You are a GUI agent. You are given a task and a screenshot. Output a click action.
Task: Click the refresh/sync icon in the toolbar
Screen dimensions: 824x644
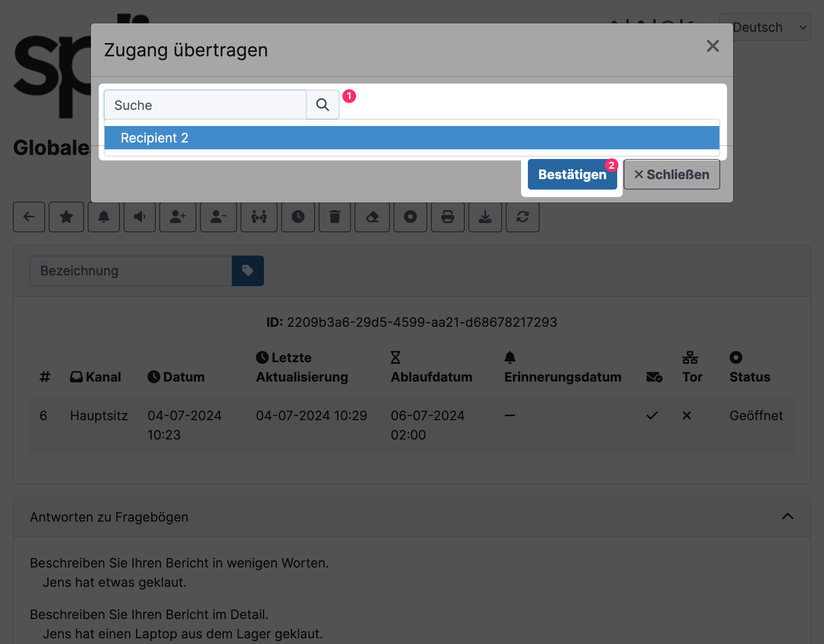pos(523,216)
